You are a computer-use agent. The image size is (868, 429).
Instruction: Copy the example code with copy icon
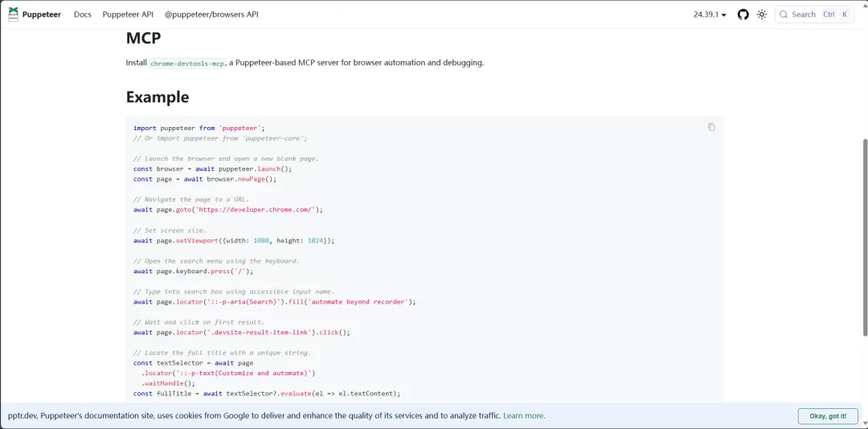[x=711, y=127]
